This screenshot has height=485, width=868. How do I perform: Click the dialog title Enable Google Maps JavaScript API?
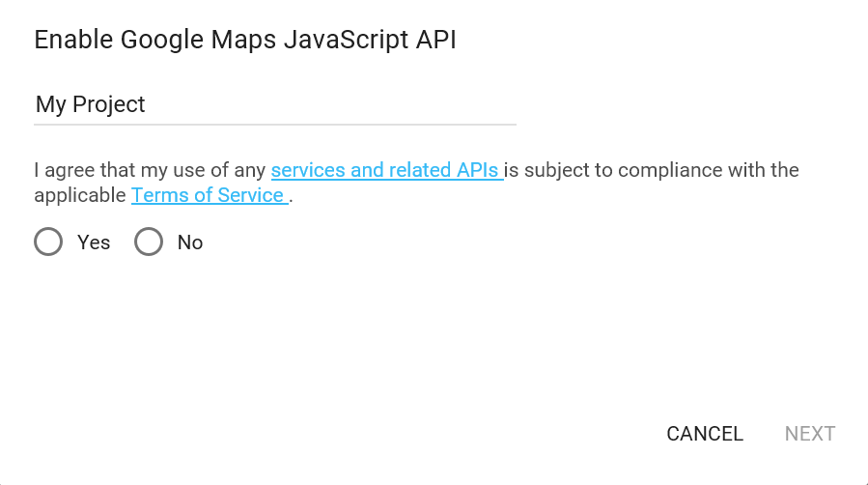tap(245, 40)
